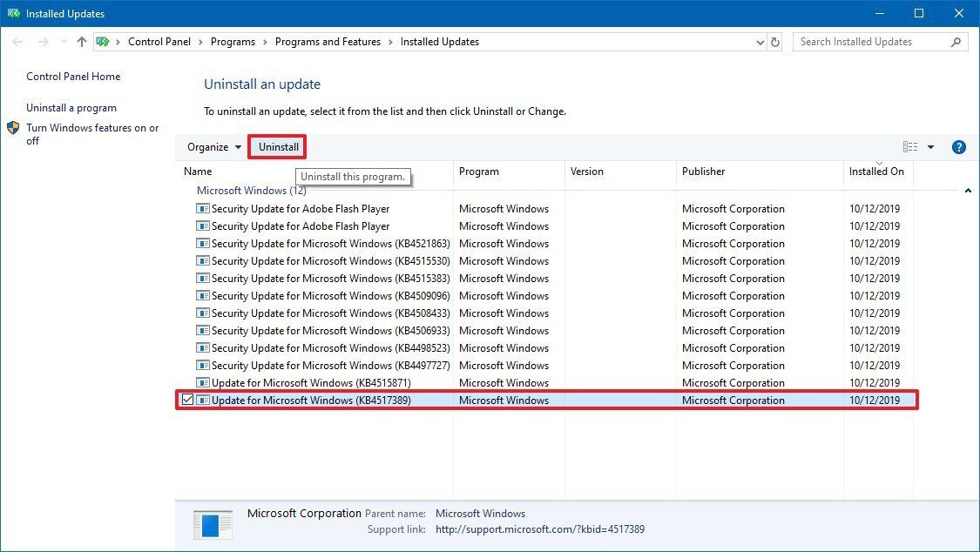
Task: Select Security Update KB4515383 row
Action: [x=548, y=279]
